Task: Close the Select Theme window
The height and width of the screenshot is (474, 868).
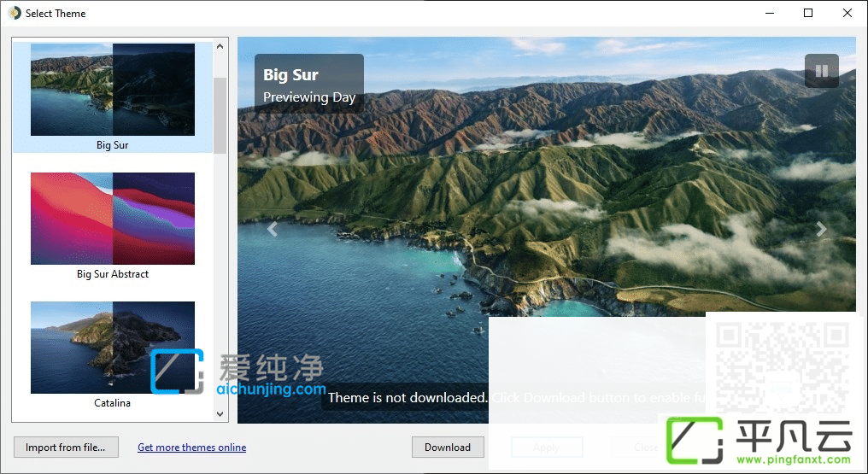Action: [847, 13]
